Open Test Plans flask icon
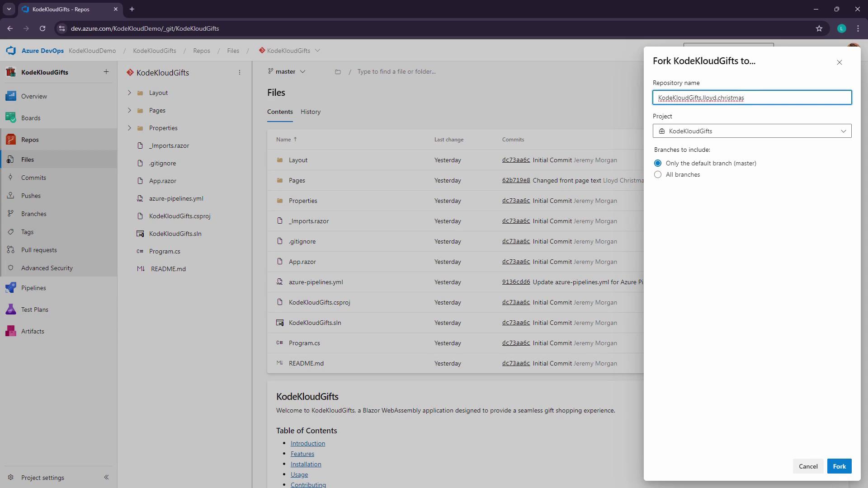868x488 pixels. (x=11, y=310)
